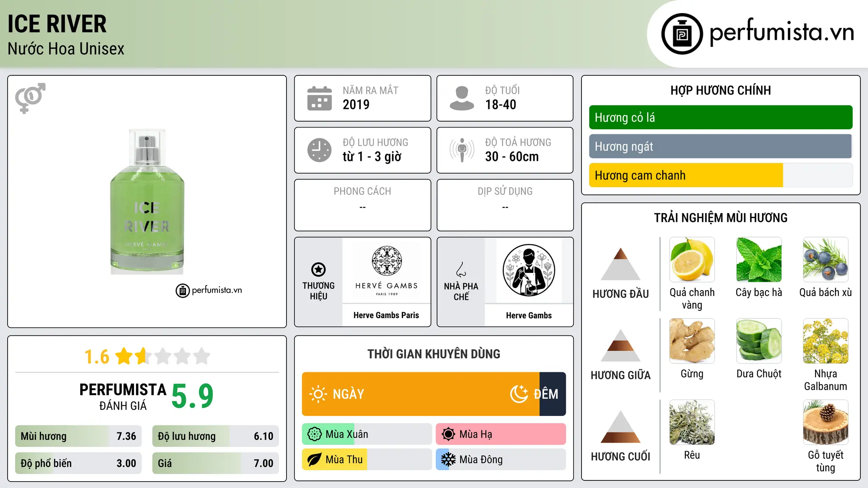Open the Herve Gambs perfumer name under the portrait

click(x=529, y=315)
